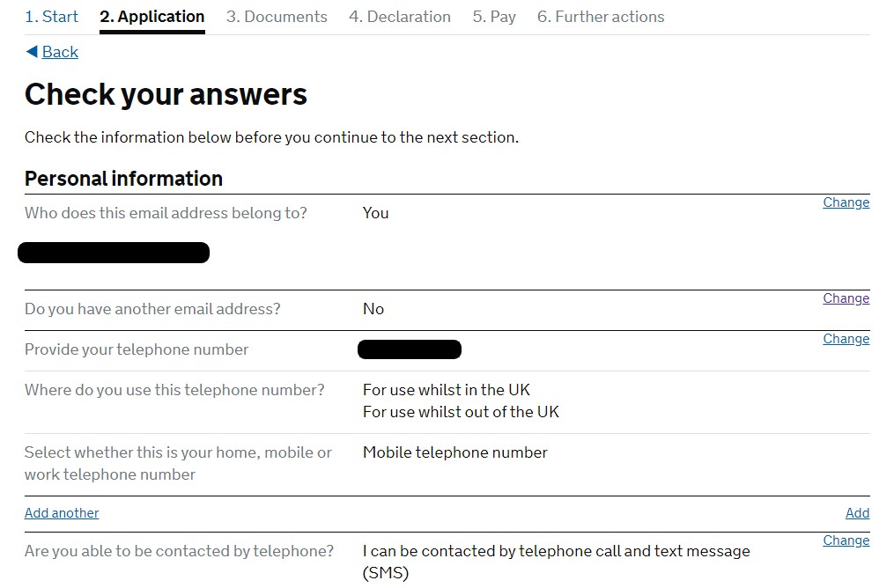This screenshot has width=894, height=588.
Task: Select the 2. Application step tab
Action: click(x=151, y=17)
